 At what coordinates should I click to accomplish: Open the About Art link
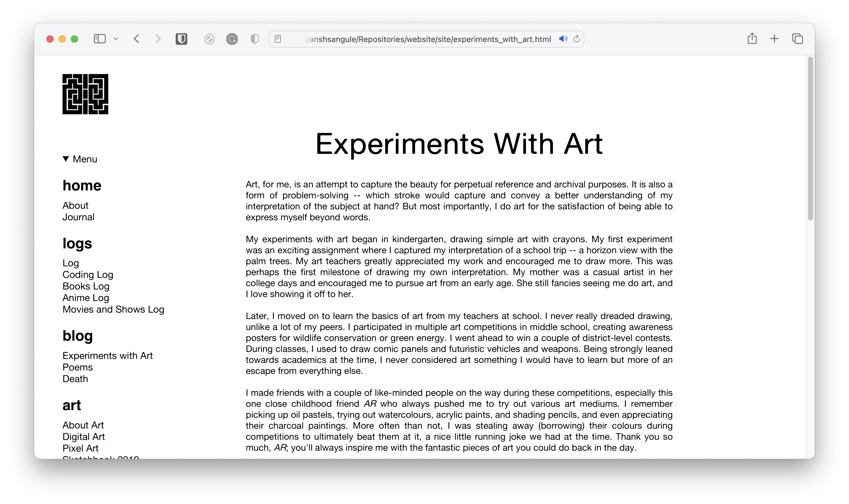(83, 425)
